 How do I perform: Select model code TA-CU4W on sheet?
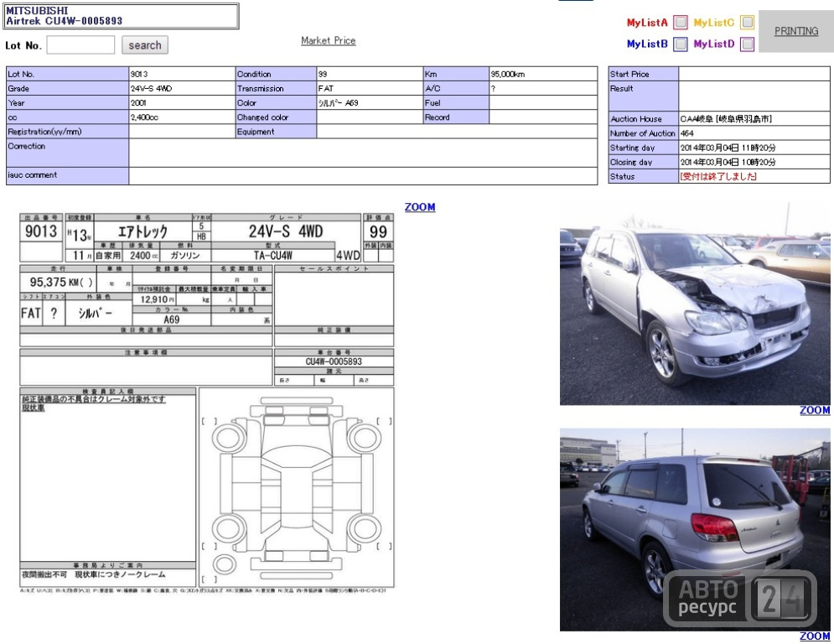click(x=273, y=256)
